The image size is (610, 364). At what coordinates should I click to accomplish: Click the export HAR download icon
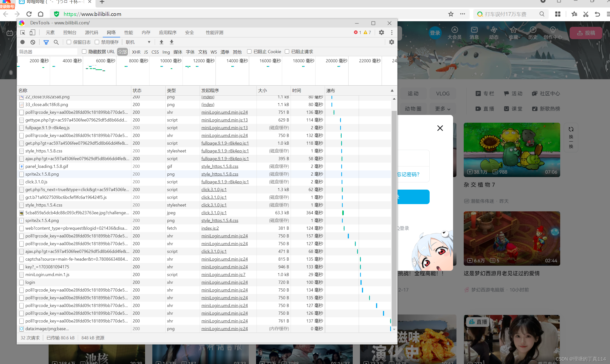[x=172, y=42]
